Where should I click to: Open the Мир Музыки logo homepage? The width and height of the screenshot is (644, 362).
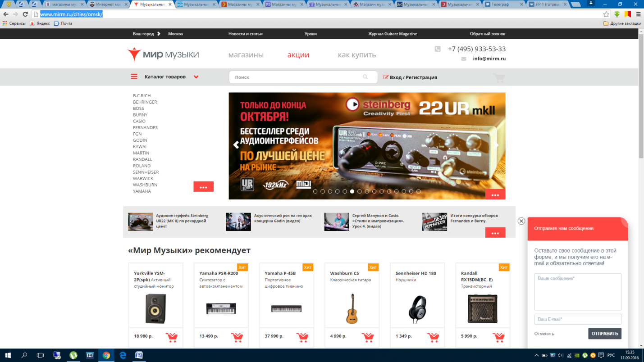click(x=163, y=54)
